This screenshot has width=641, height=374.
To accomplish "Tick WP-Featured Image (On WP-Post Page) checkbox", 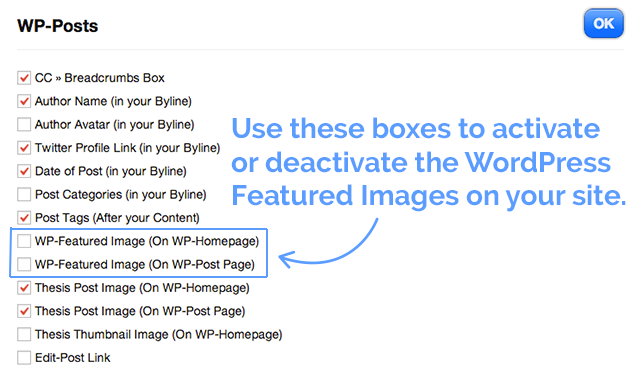I will 24,264.
